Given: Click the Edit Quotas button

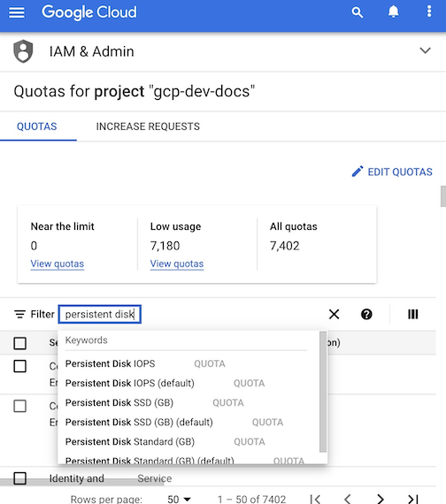Looking at the screenshot, I should tap(392, 172).
